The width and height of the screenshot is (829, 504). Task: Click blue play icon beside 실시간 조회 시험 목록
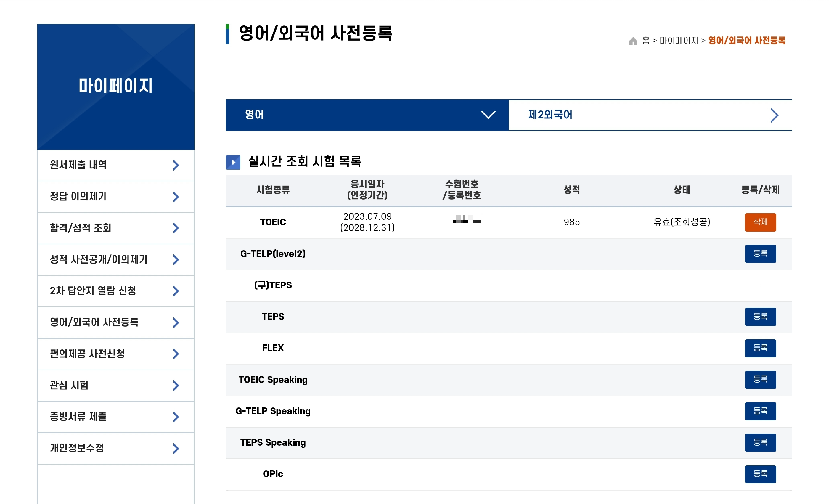point(233,162)
